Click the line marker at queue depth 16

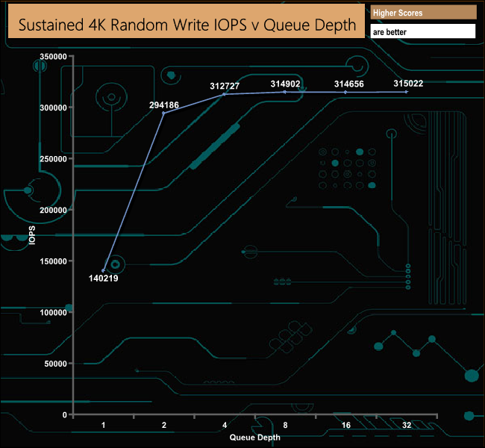[345, 93]
